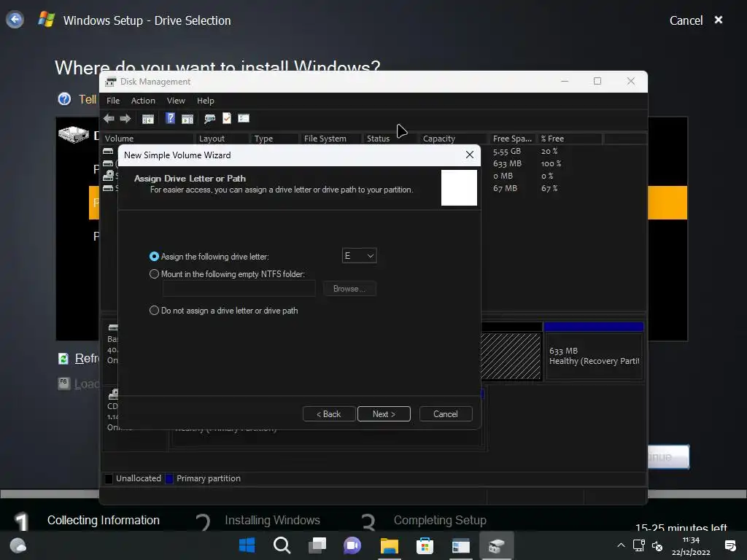747x560 pixels.
Task: Open Task View on the taskbar
Action: pos(317,545)
